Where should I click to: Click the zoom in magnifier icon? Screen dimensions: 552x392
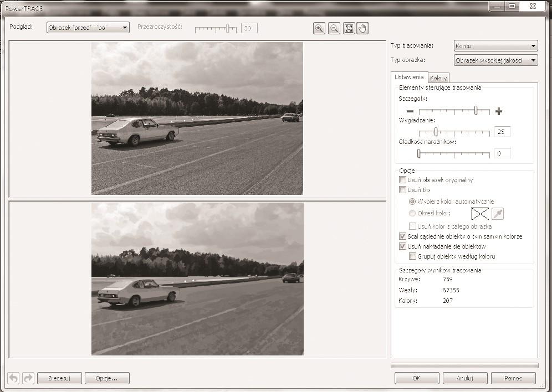tap(319, 28)
